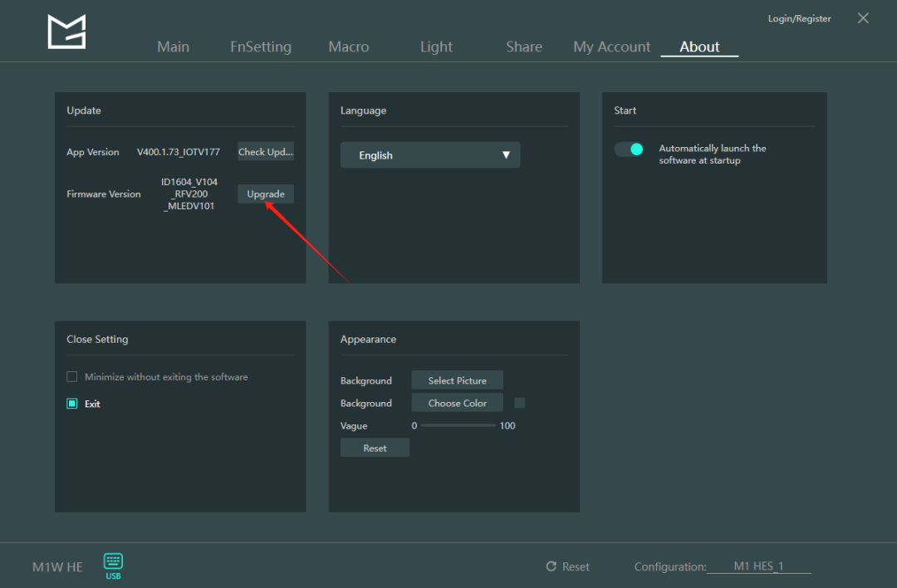The image size is (897, 588).
Task: Open the Configuration M1 HES_1 selector
Action: [758, 566]
